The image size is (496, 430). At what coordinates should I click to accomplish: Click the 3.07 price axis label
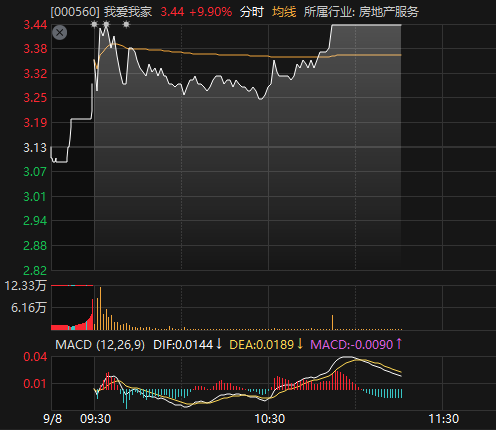35,172
